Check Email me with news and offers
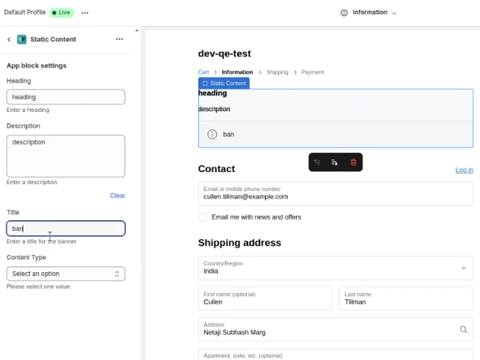Image resolution: width=480 pixels, height=360 pixels. [x=203, y=217]
